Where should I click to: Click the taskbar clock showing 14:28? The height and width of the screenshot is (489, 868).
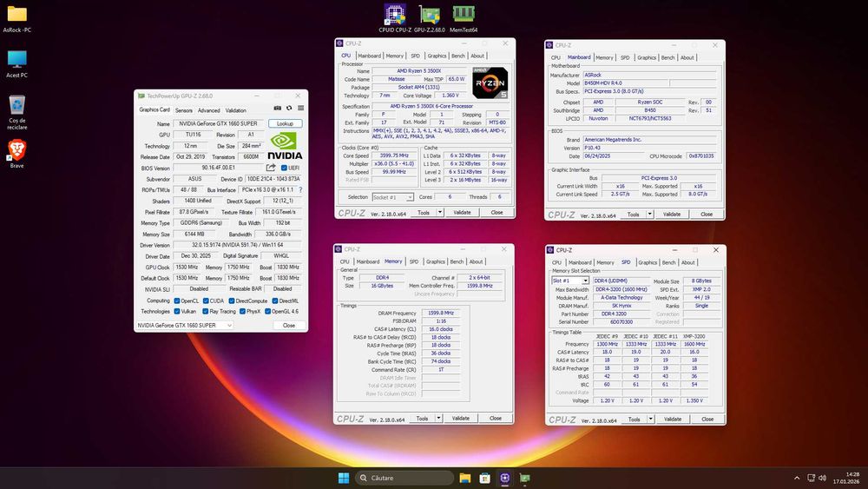pos(845,478)
